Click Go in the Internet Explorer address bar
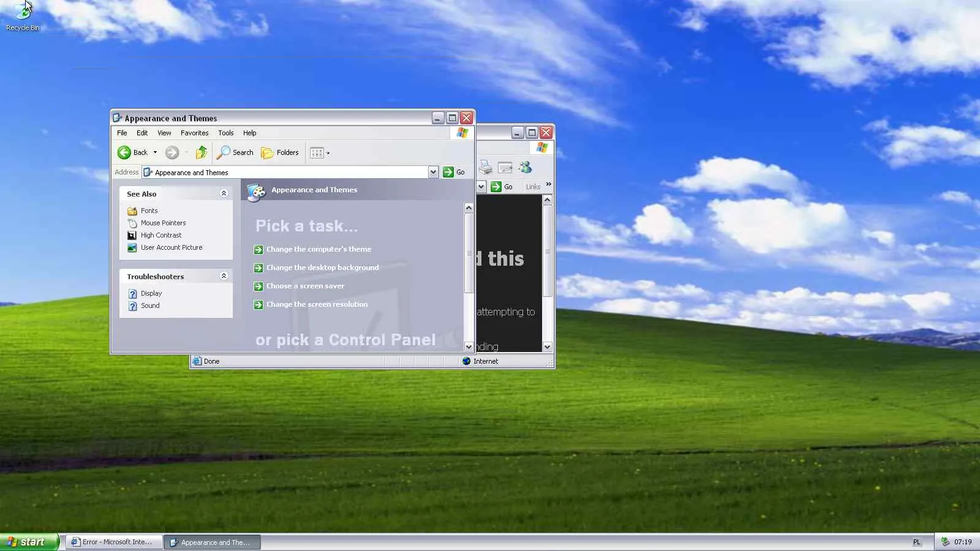The width and height of the screenshot is (980, 551). pos(502,187)
